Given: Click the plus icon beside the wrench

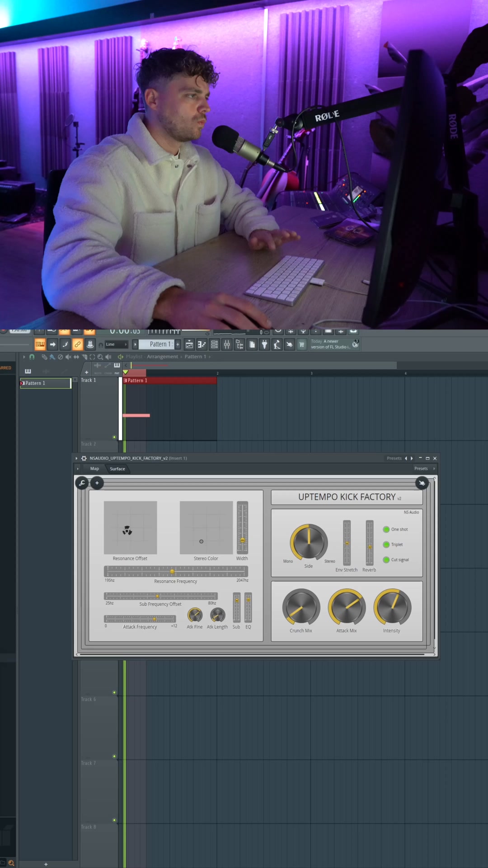Looking at the screenshot, I should pyautogui.click(x=97, y=483).
